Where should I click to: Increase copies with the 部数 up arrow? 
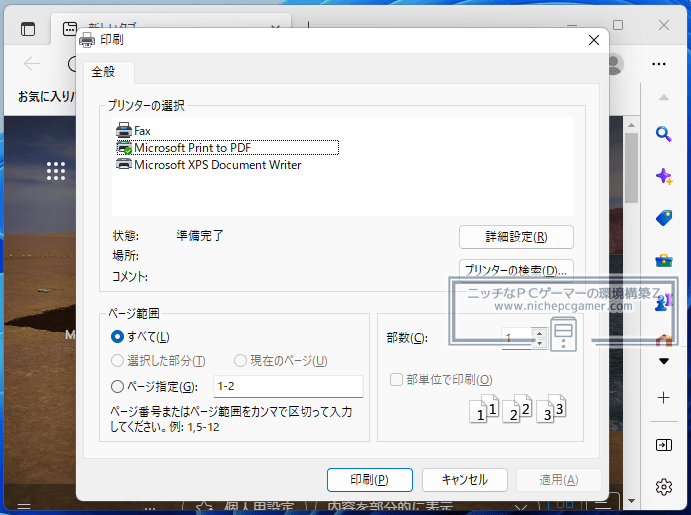coord(540,333)
